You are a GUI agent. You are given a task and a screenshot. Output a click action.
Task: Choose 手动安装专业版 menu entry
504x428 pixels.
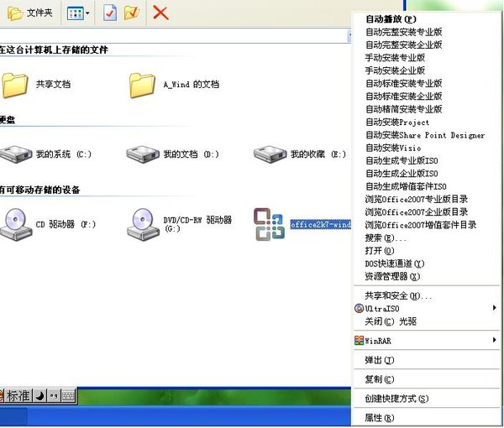tap(426, 58)
